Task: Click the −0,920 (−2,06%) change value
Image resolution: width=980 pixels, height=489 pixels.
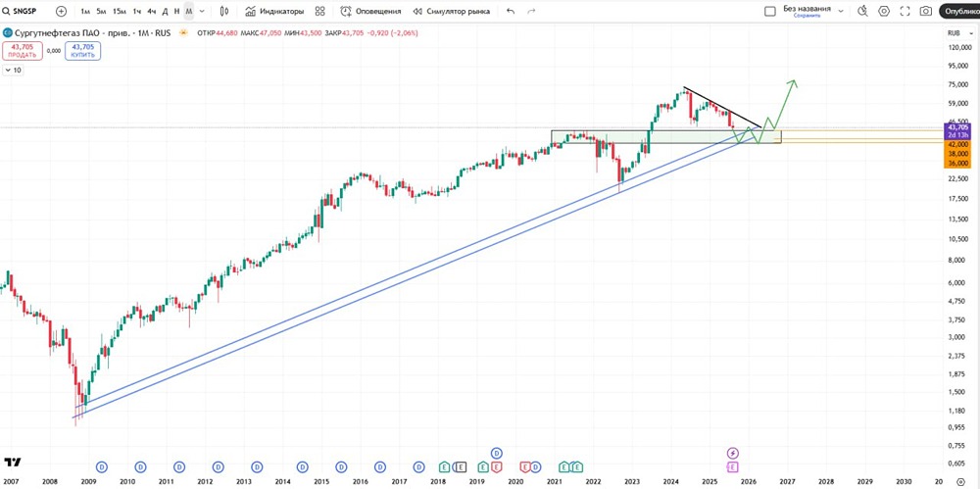Action: [x=392, y=33]
